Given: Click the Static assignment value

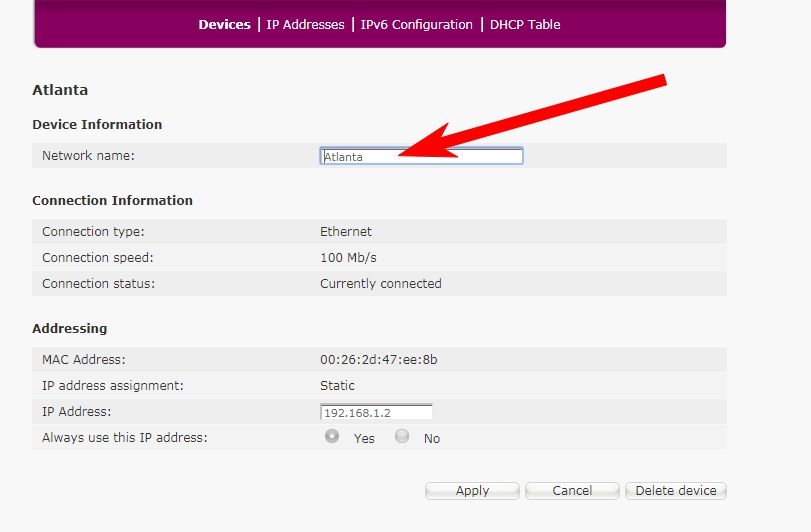Looking at the screenshot, I should click(337, 385).
